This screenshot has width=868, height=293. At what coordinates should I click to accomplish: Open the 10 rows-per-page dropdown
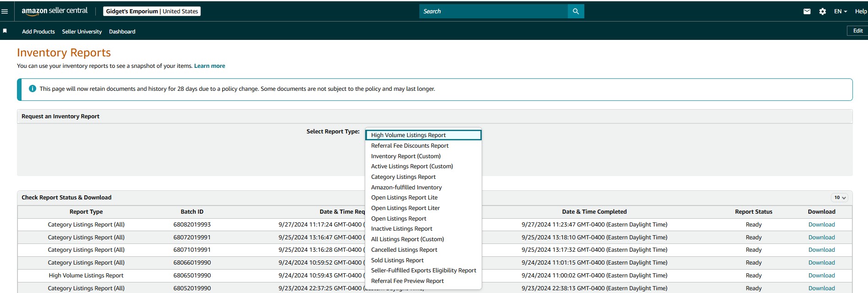pos(840,198)
